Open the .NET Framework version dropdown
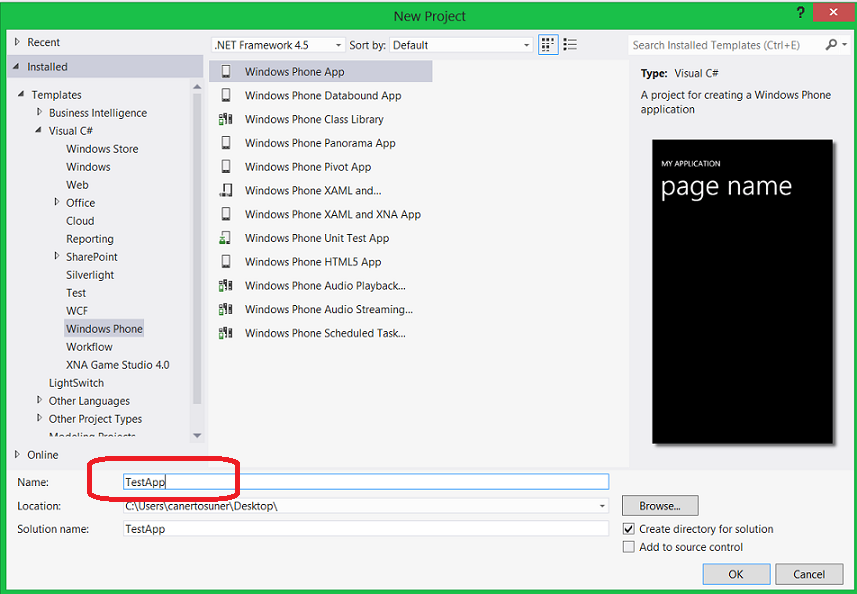 click(279, 45)
